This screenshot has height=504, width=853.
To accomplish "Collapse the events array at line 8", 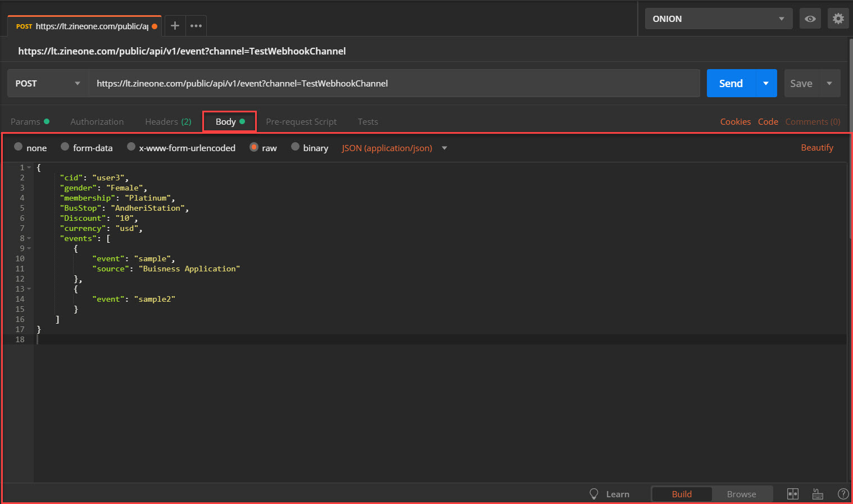I will tap(29, 238).
